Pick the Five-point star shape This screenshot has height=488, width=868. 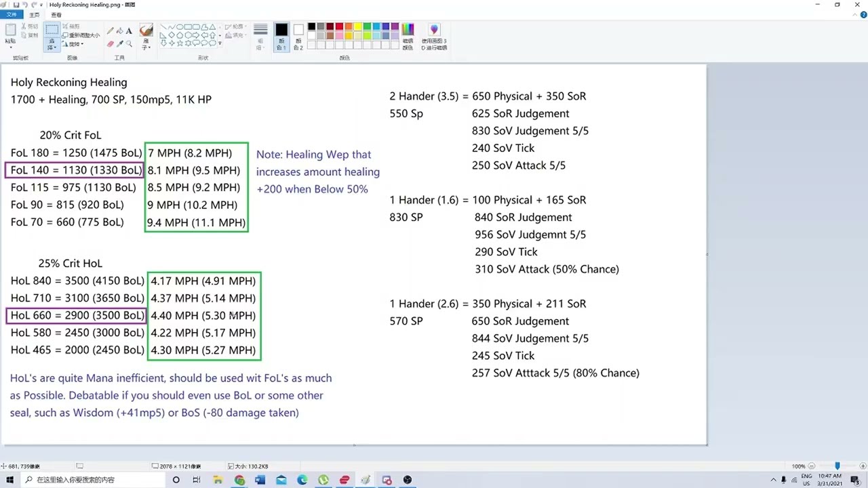tap(180, 43)
